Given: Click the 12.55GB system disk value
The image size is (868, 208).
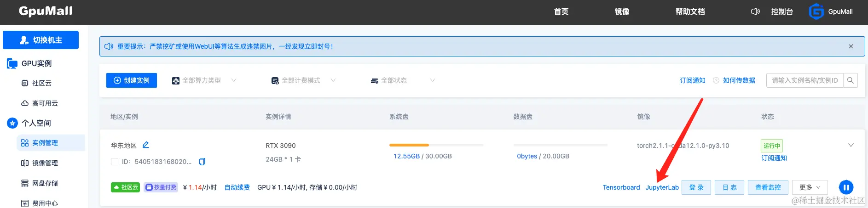Looking at the screenshot, I should pos(406,156).
